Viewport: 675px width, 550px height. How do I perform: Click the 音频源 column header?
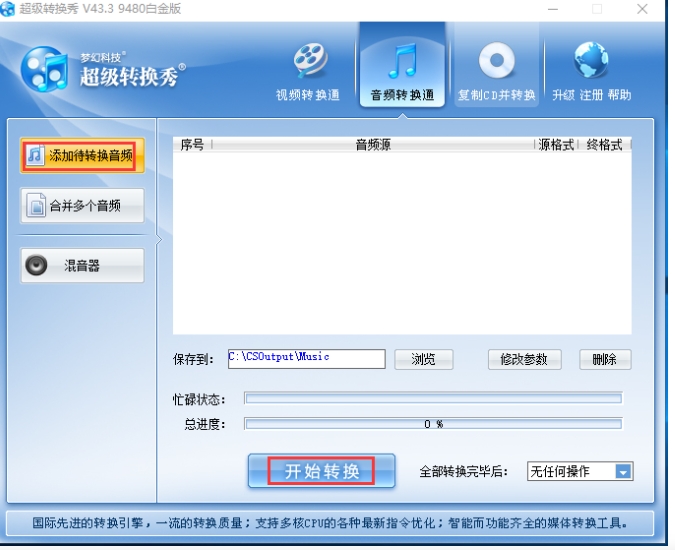pyautogui.click(x=373, y=145)
